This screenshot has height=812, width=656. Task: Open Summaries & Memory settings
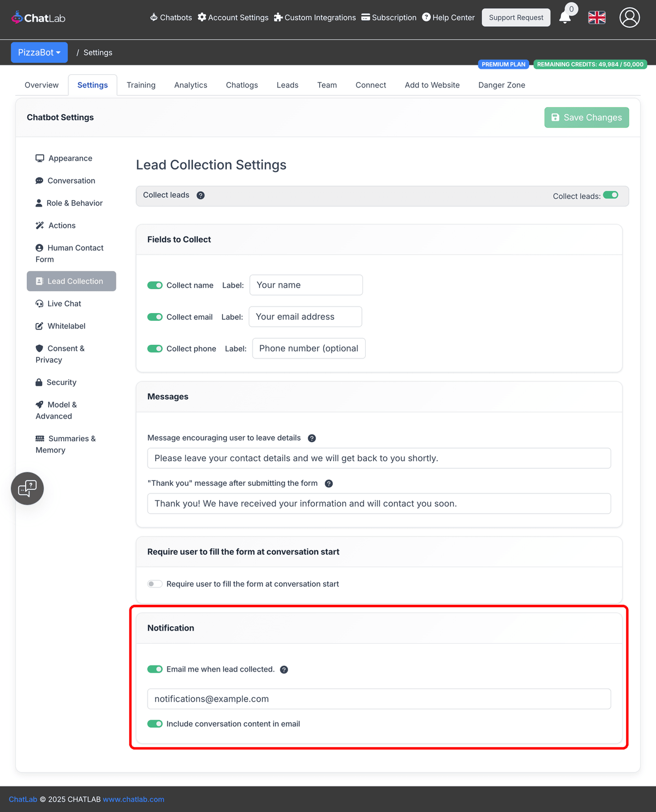tap(66, 444)
